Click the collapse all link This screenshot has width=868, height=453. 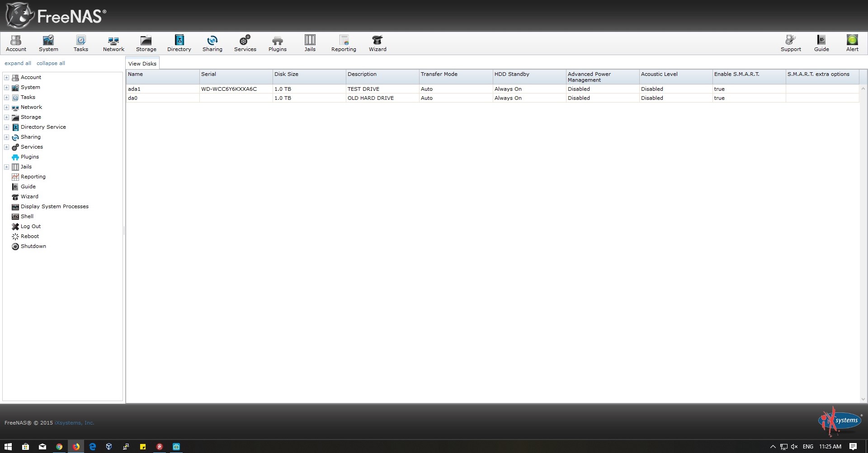click(51, 63)
